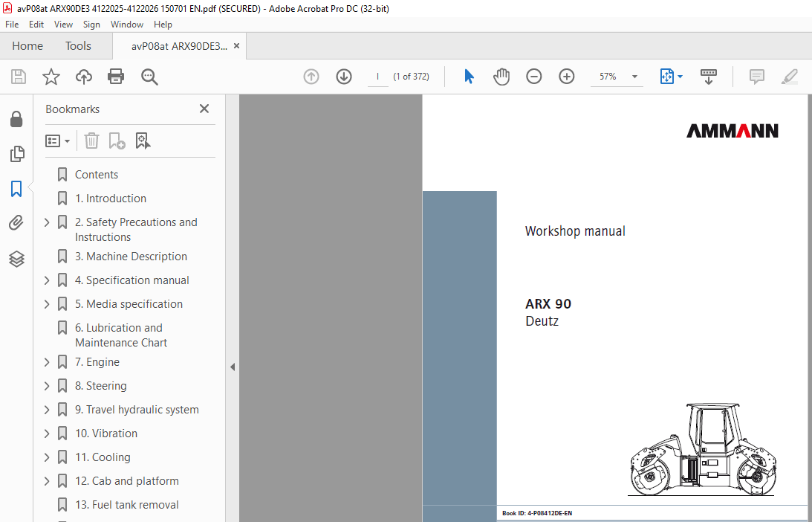Click the Print file icon
Image resolution: width=812 pixels, height=522 pixels.
[116, 77]
